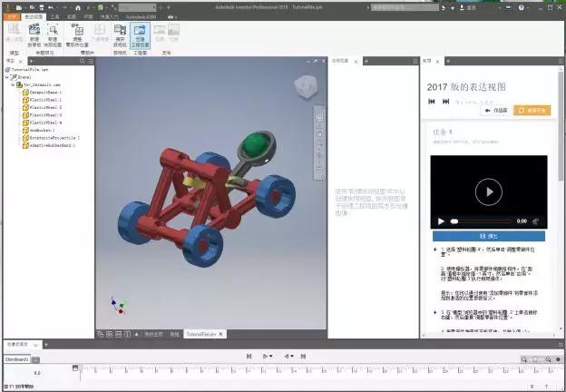Jump to next tutorial step with the skip-forward icon

click(x=445, y=102)
